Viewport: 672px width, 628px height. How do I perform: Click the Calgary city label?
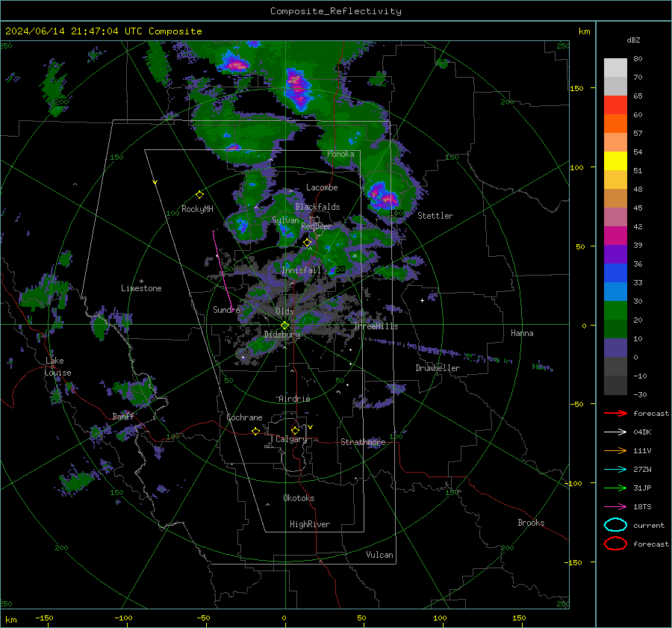291,439
